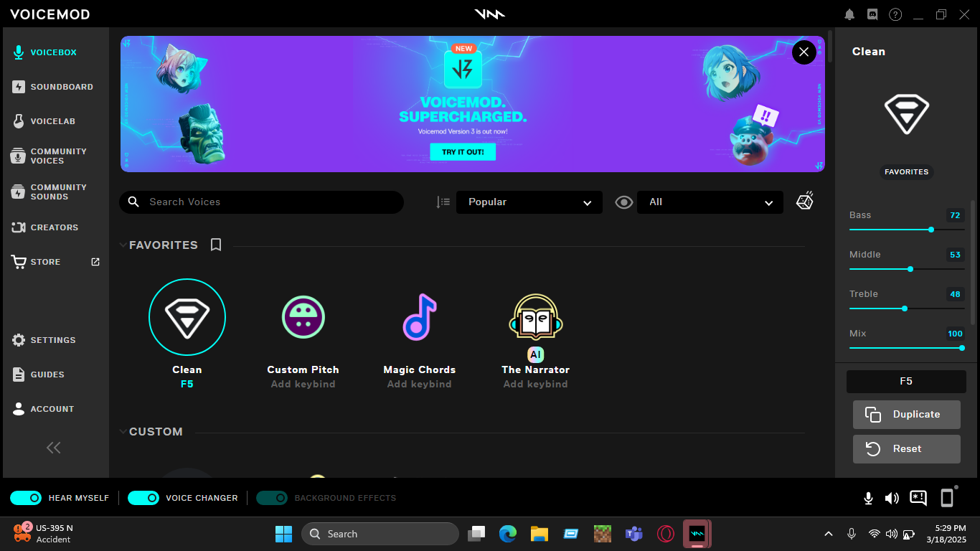
Task: Click the Windows taskbar Search box
Action: pyautogui.click(x=380, y=534)
